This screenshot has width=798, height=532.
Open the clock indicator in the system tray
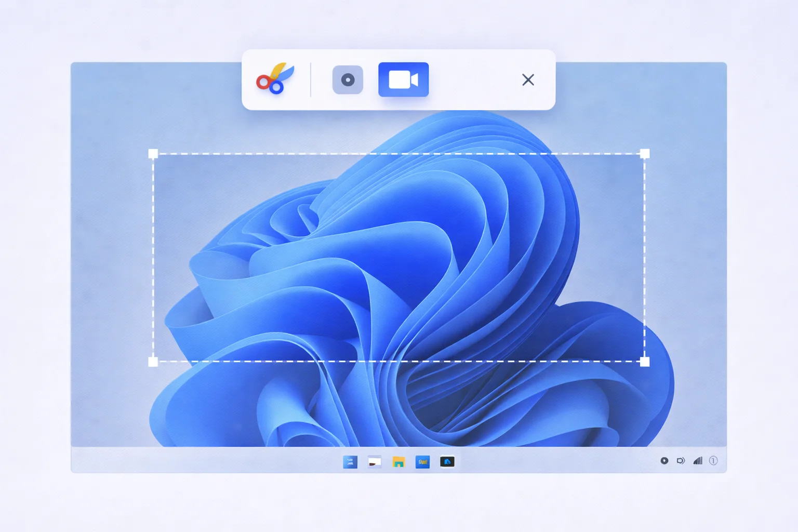coord(714,461)
